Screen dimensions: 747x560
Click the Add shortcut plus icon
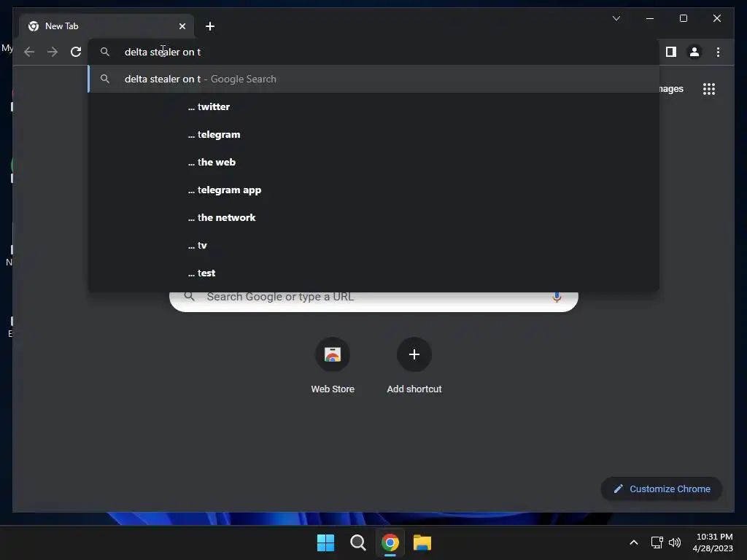(x=414, y=354)
